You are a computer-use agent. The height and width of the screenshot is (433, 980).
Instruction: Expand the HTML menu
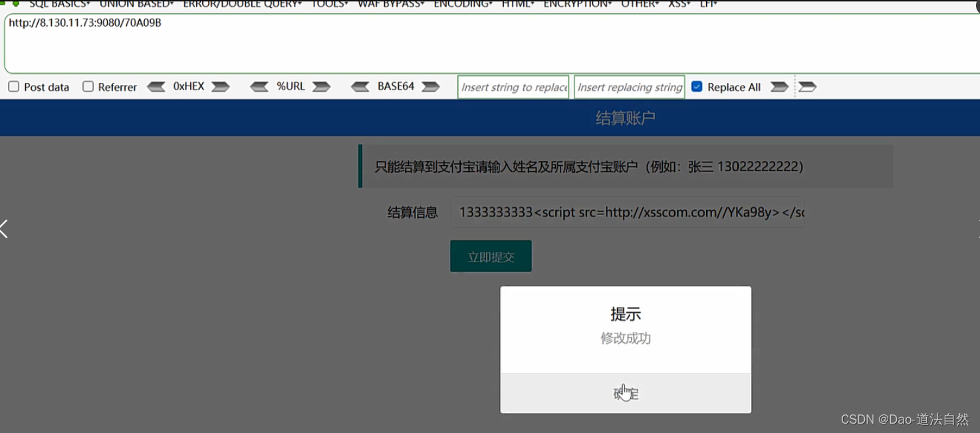point(518,4)
